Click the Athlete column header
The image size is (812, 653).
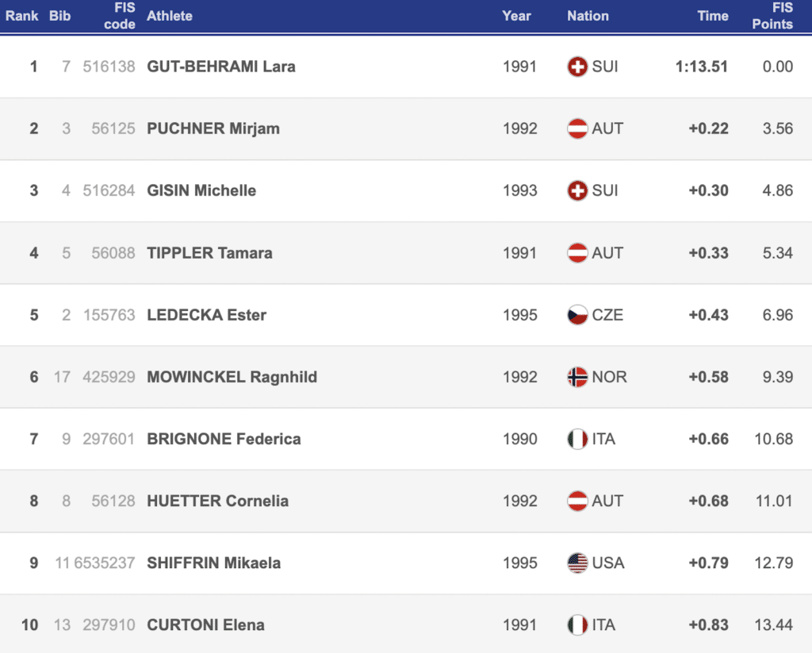pos(170,16)
